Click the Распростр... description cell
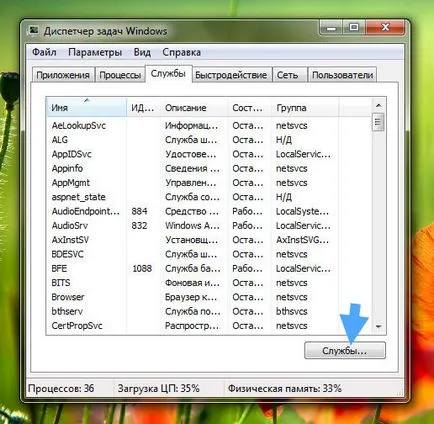The image size is (434, 424). pyautogui.click(x=192, y=326)
